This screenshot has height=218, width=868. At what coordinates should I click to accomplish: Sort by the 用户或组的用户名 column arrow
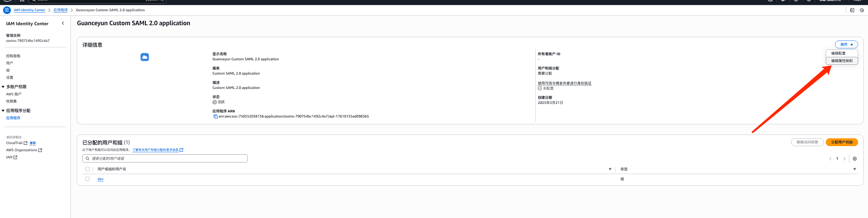610,169
